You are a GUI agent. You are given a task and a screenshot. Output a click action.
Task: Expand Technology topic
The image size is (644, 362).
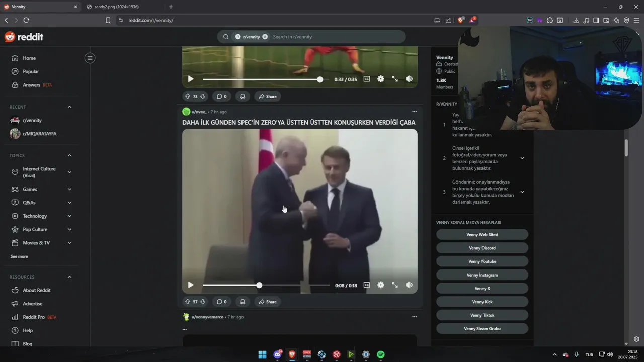point(69,216)
